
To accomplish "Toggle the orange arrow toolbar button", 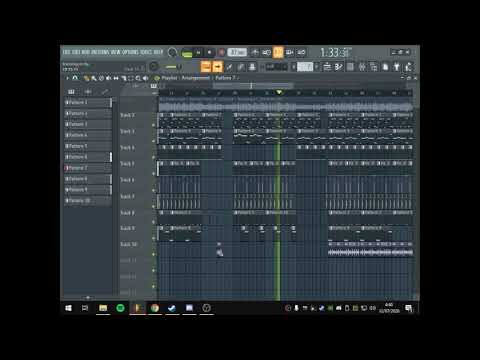I will [217, 67].
